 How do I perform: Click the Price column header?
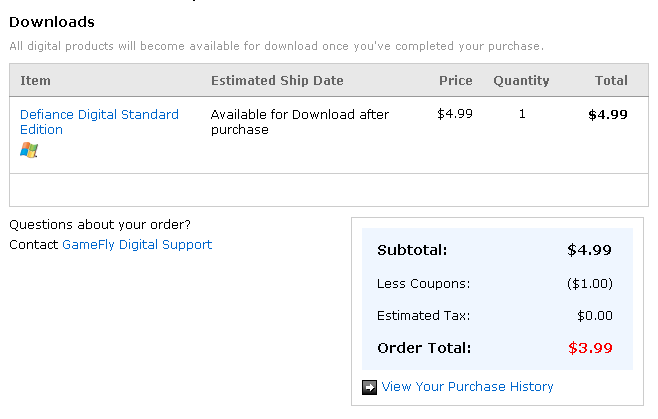pyautogui.click(x=456, y=80)
